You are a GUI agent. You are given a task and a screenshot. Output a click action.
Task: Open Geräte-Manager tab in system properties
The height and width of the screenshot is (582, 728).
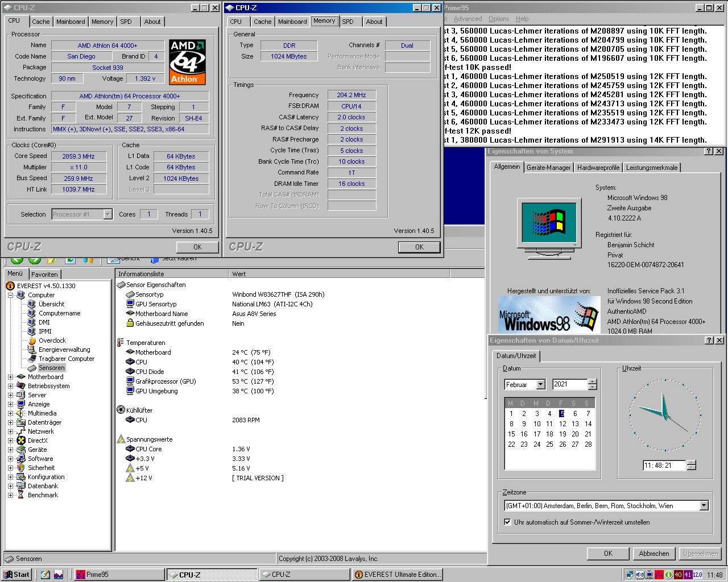coord(548,168)
